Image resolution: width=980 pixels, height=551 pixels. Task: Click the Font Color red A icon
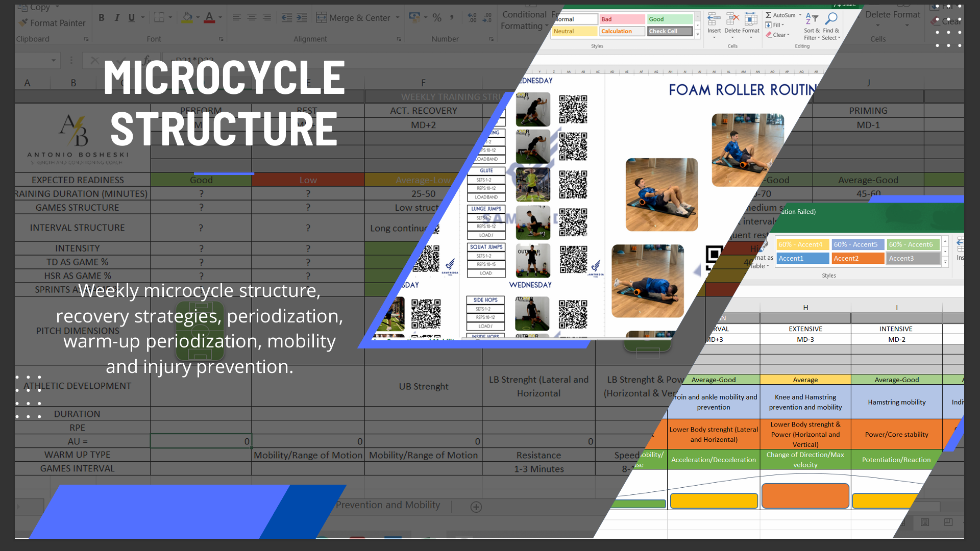209,18
